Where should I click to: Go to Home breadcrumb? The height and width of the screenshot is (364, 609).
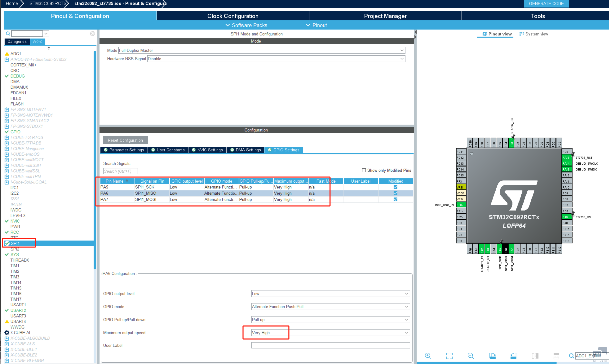12,4
